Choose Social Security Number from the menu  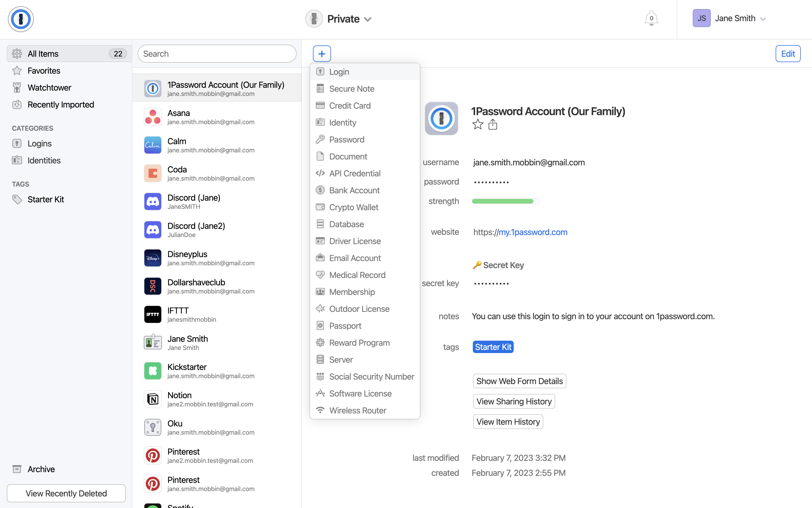pyautogui.click(x=365, y=377)
